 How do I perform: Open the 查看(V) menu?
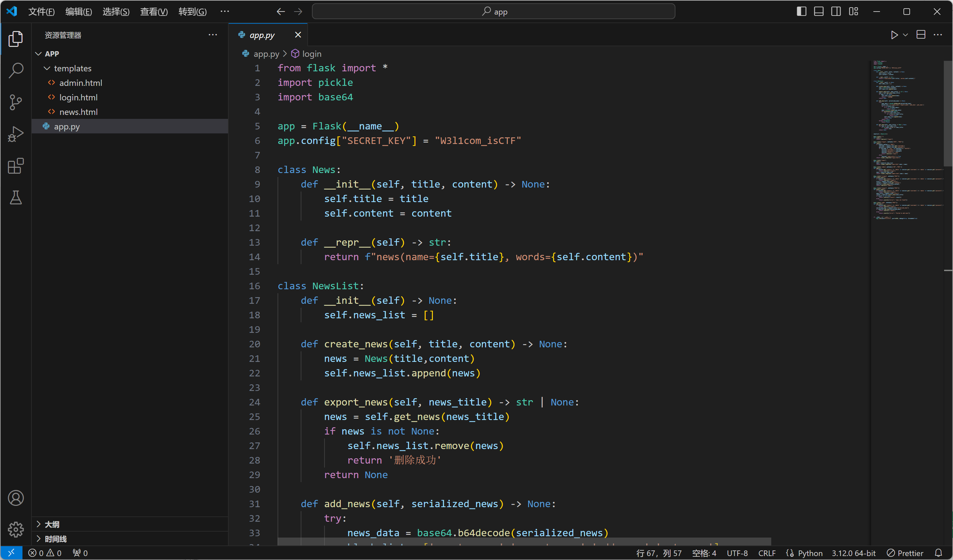[154, 12]
